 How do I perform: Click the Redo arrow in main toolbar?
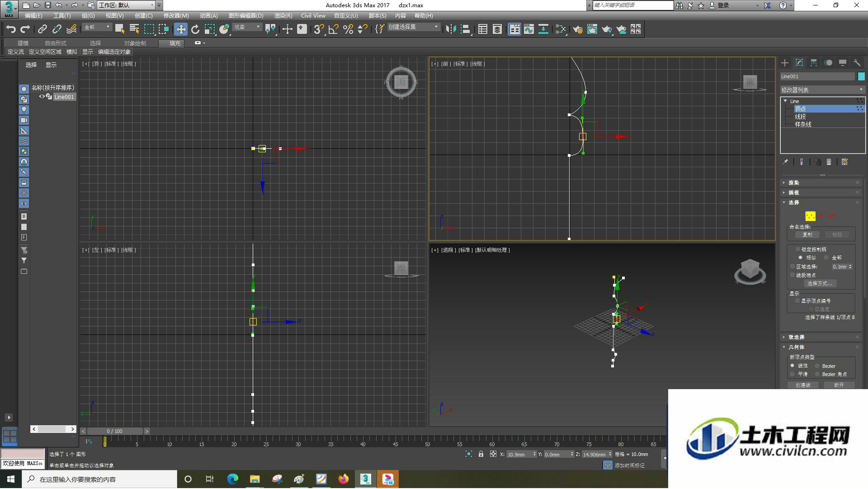[x=25, y=29]
